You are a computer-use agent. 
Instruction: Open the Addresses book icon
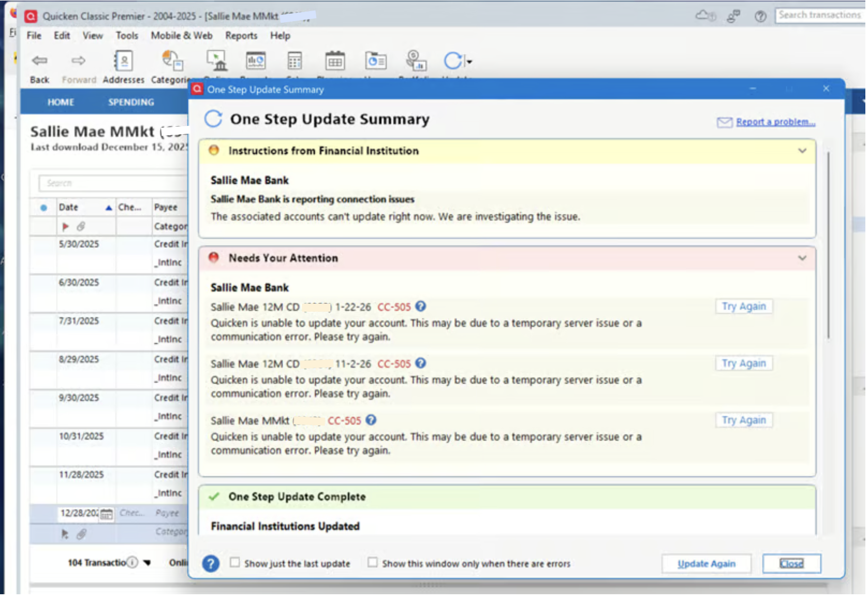(124, 61)
